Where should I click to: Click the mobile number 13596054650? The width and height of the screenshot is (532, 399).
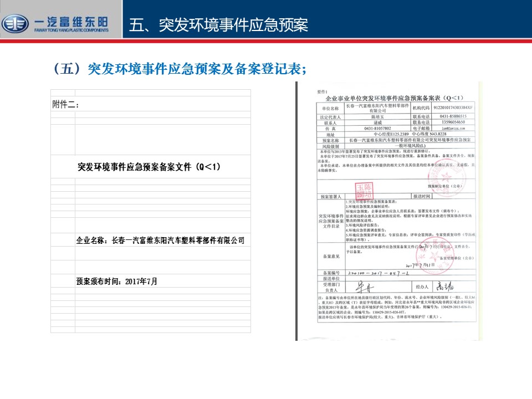coord(453,122)
